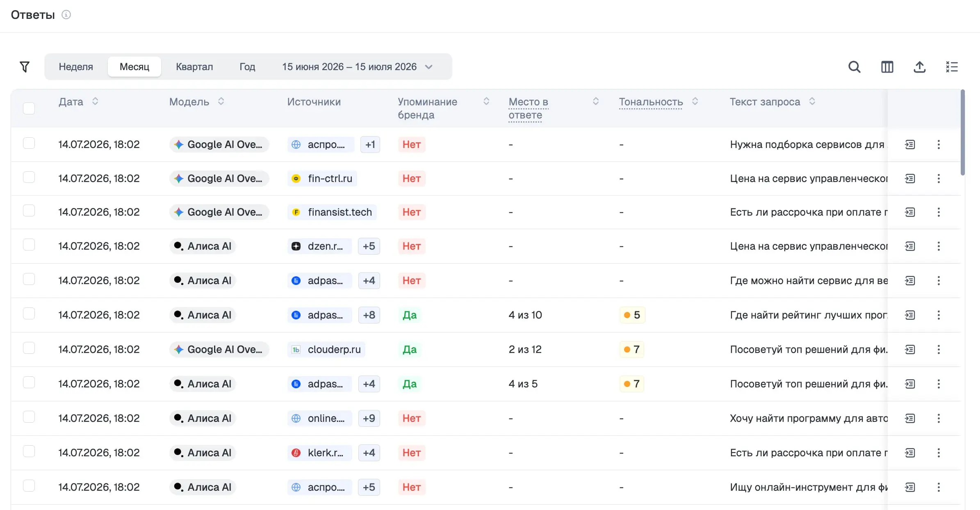Click the vertical scrollbar of the table
980x510 pixels.
click(x=963, y=133)
